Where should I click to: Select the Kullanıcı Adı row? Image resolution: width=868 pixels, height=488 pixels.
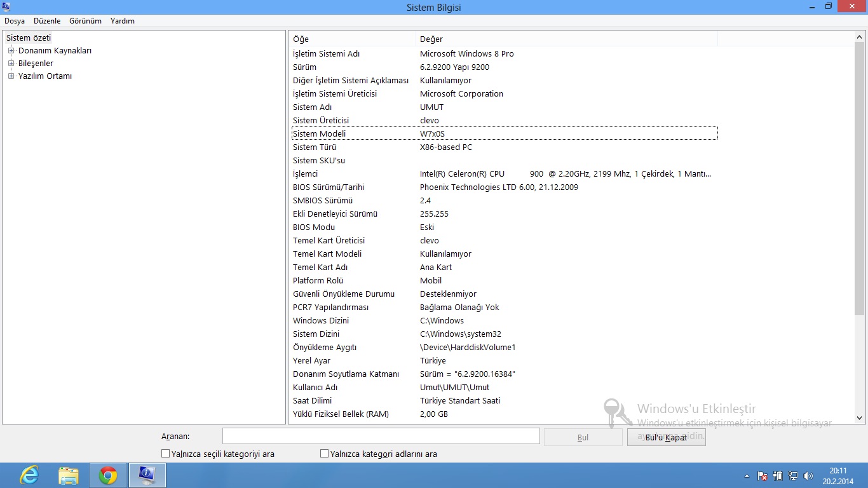point(505,388)
